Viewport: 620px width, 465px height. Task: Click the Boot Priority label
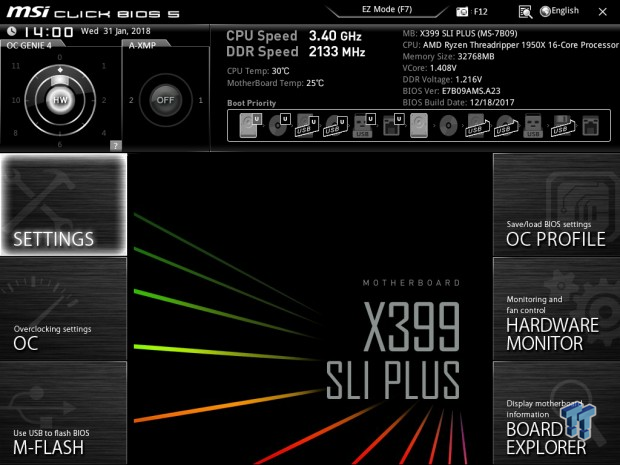pos(251,103)
